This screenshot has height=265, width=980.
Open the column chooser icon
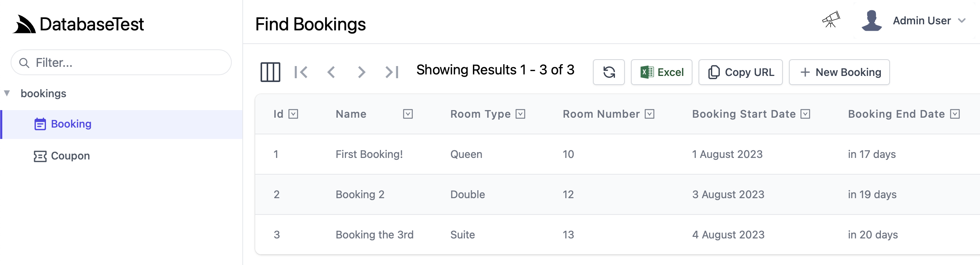coord(270,72)
